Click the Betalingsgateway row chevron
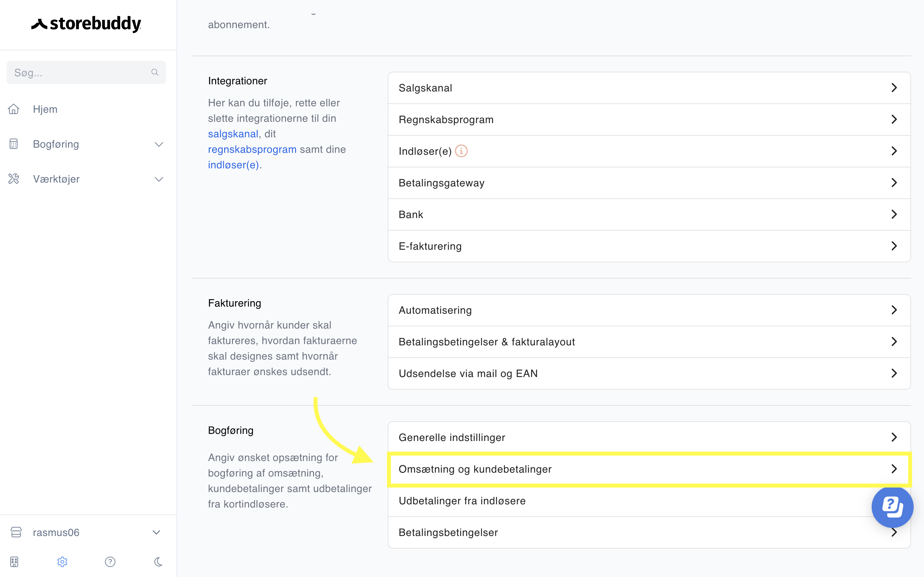The image size is (924, 577). [894, 183]
